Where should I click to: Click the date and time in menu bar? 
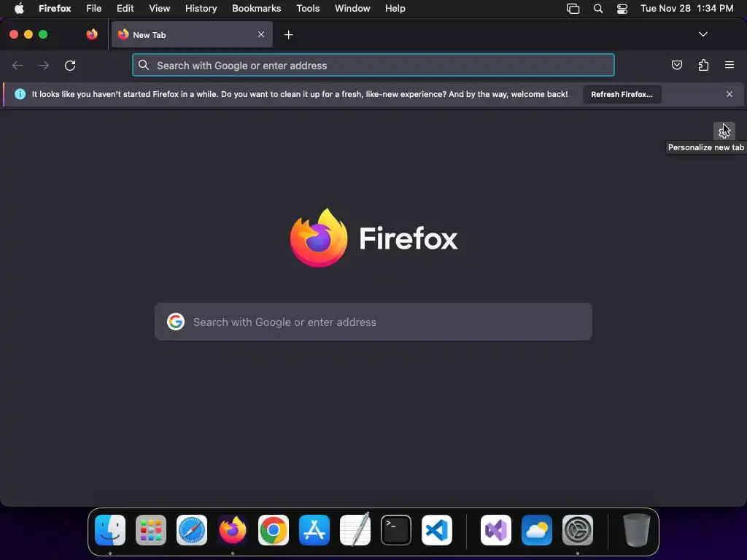click(x=686, y=9)
